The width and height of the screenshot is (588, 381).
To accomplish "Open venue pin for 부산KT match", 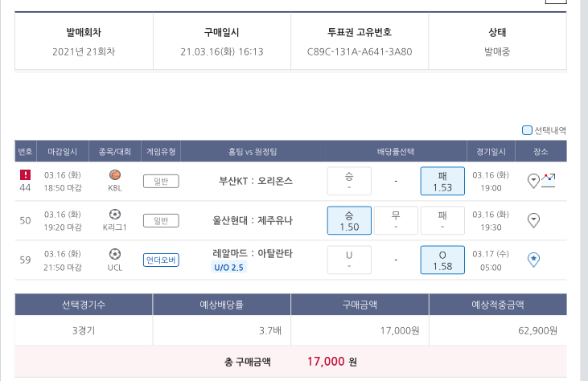I will (x=532, y=181).
